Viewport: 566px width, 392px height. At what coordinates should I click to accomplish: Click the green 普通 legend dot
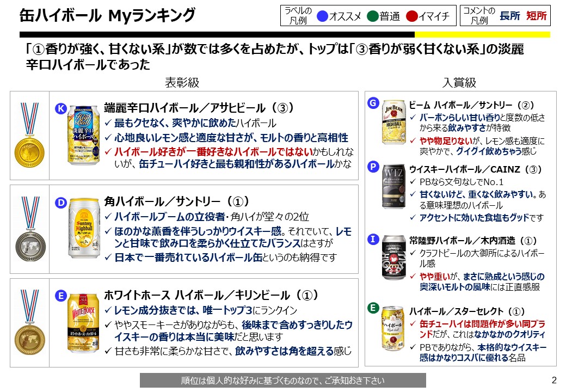coord(372,16)
